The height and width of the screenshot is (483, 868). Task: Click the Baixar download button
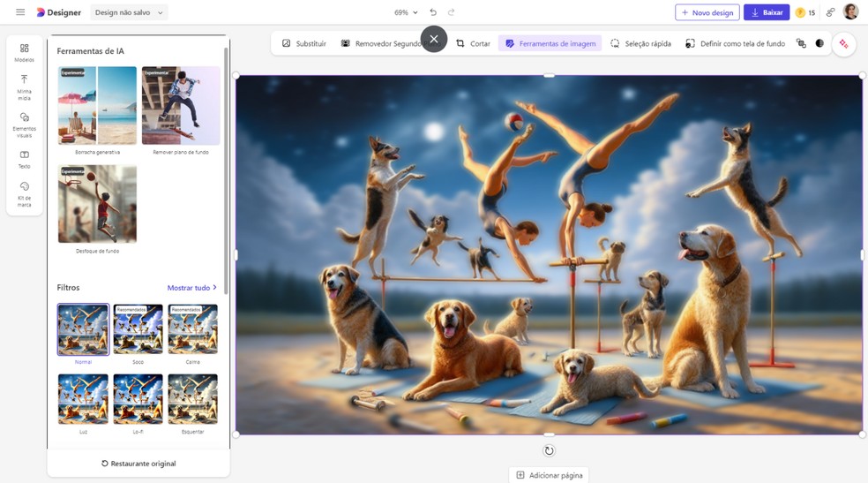pos(767,12)
